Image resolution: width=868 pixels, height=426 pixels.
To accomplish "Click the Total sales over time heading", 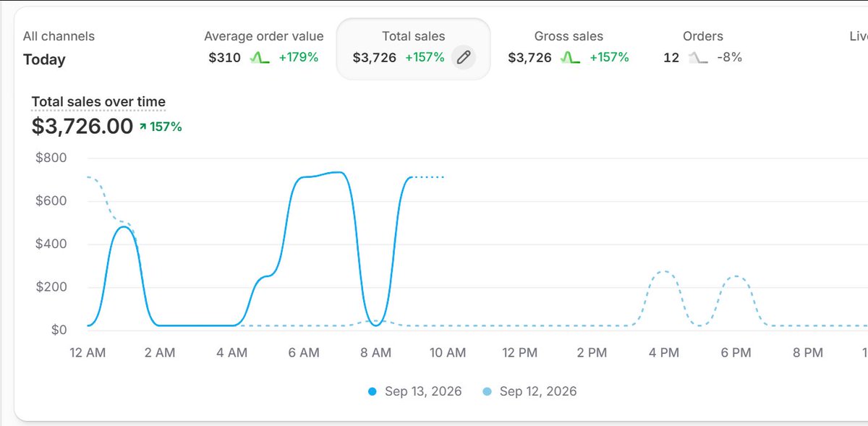I will (98, 102).
